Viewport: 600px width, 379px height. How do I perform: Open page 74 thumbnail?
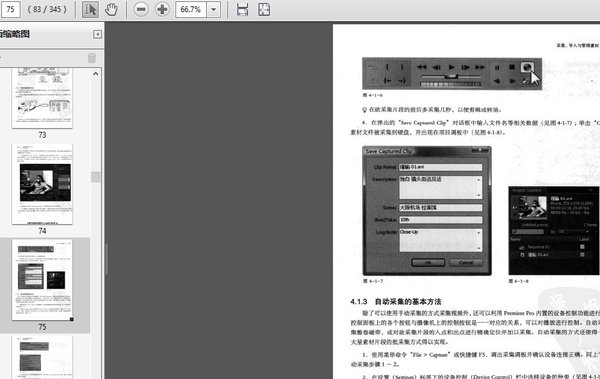(42, 184)
